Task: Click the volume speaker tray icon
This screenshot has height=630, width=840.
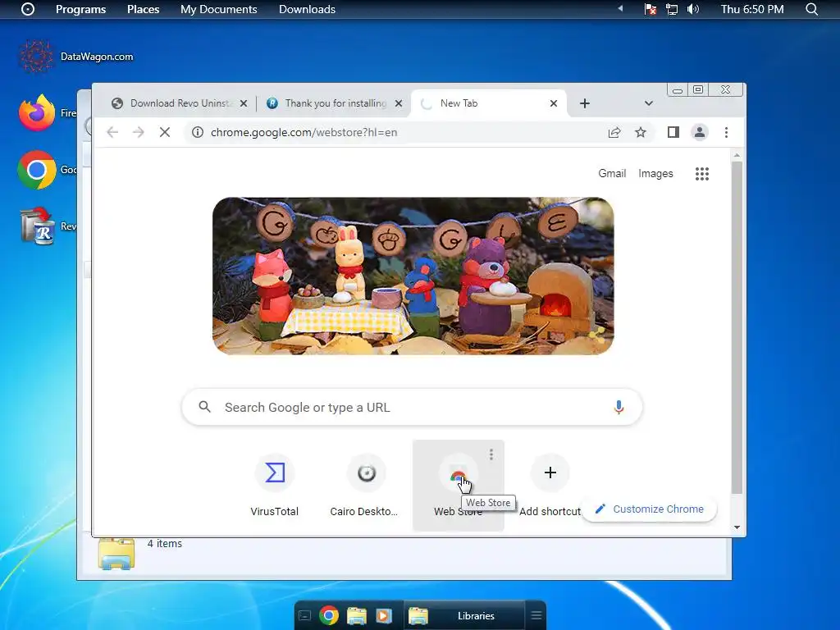Action: [x=692, y=9]
